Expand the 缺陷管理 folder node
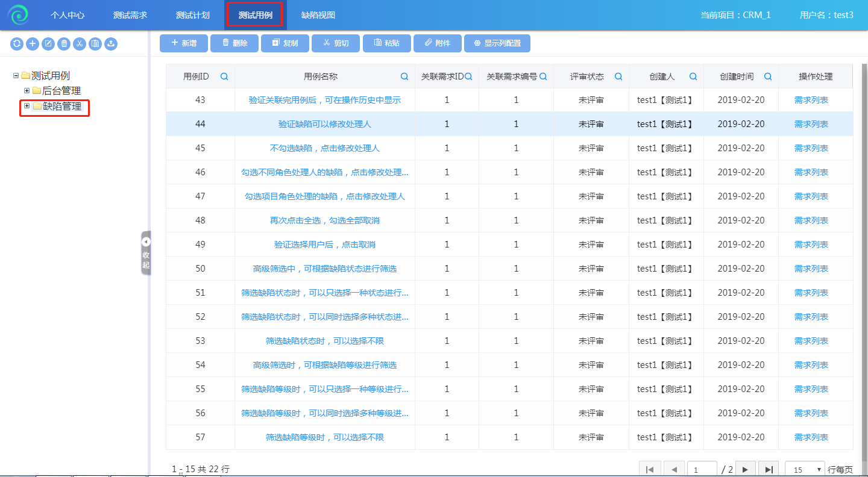Viewport: 868px width, 477px height. pyautogui.click(x=27, y=106)
